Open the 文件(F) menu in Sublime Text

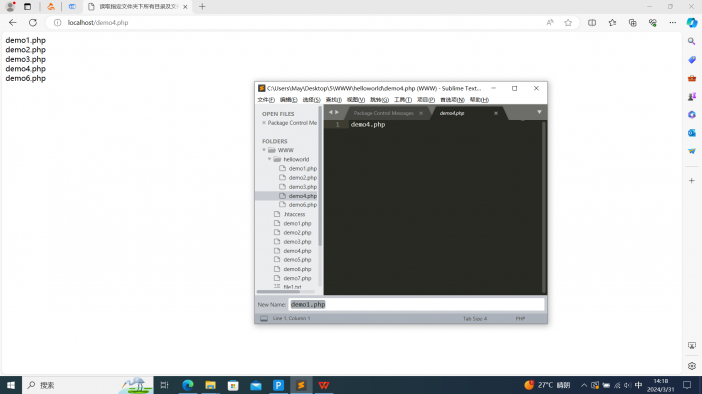[266, 100]
